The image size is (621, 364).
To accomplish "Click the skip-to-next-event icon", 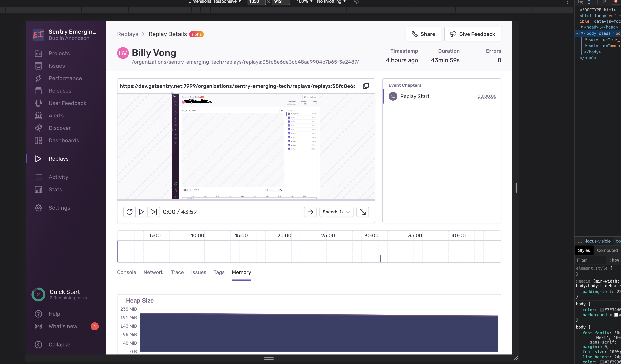I will click(x=154, y=212).
